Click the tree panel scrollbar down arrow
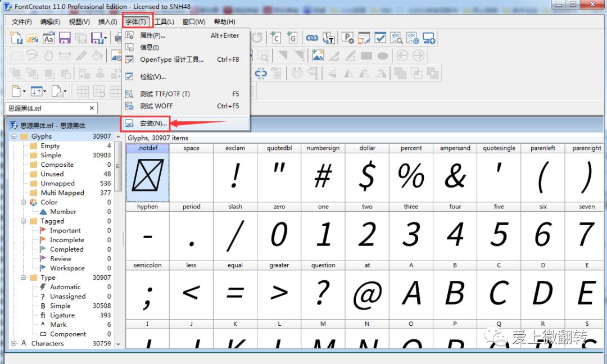Image resolution: width=607 pixels, height=364 pixels. pyautogui.click(x=118, y=344)
